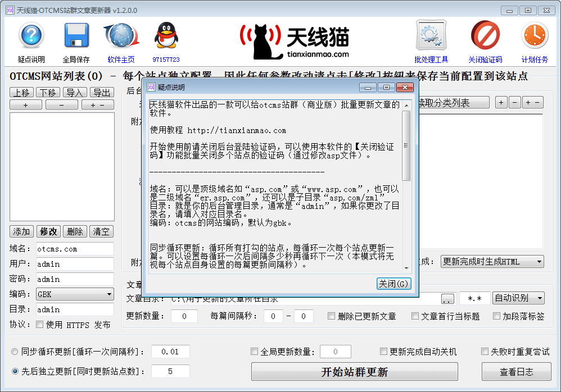Click the 疑点说明 dialog title icon
Image resolution: width=561 pixels, height=392 pixels.
[x=151, y=87]
